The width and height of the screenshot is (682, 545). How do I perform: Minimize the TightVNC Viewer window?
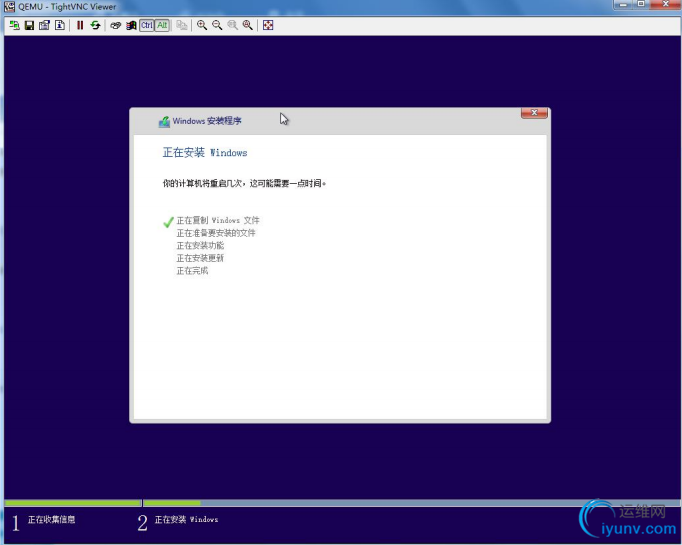623,4
